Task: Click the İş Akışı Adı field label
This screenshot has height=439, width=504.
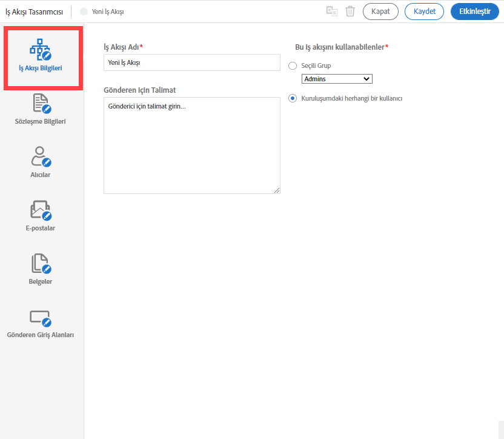Action: (x=123, y=47)
